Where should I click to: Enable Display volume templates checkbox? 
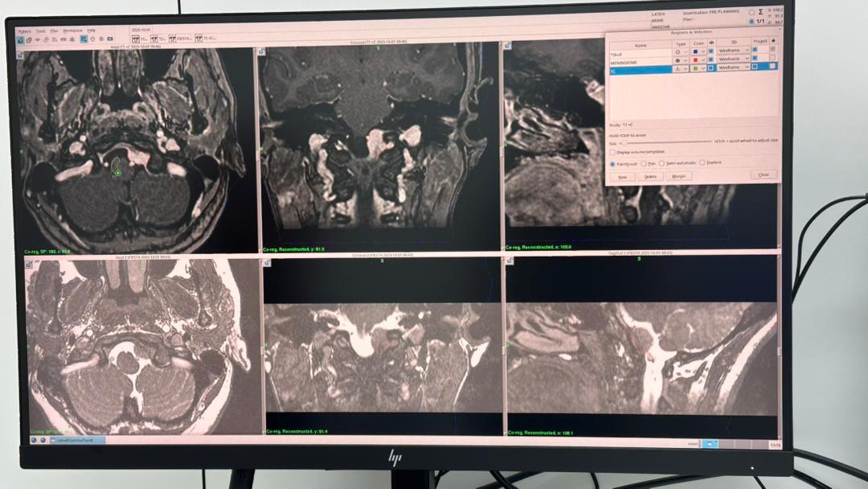[612, 151]
